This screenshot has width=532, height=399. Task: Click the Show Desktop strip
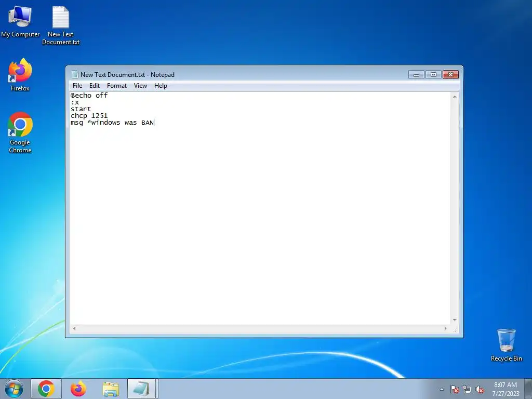pos(528,389)
